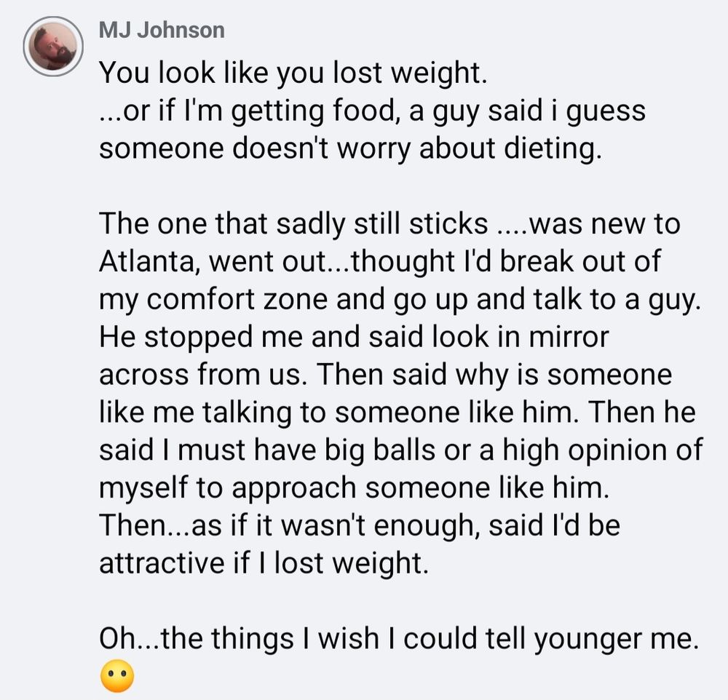This screenshot has height=700, width=728.
Task: Click the phrase 'myself to approach someone like him.'
Action: 352,488
